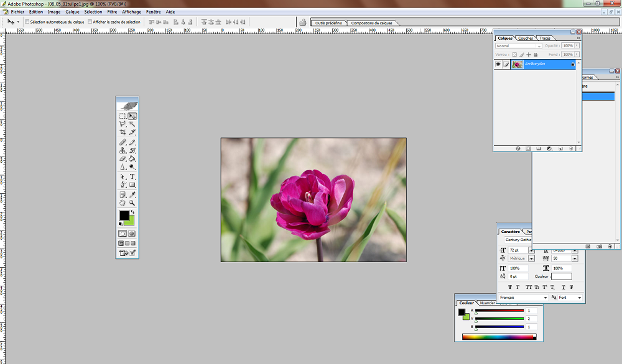The width and height of the screenshot is (622, 364).
Task: Switch to the Couches tab
Action: pyautogui.click(x=526, y=39)
